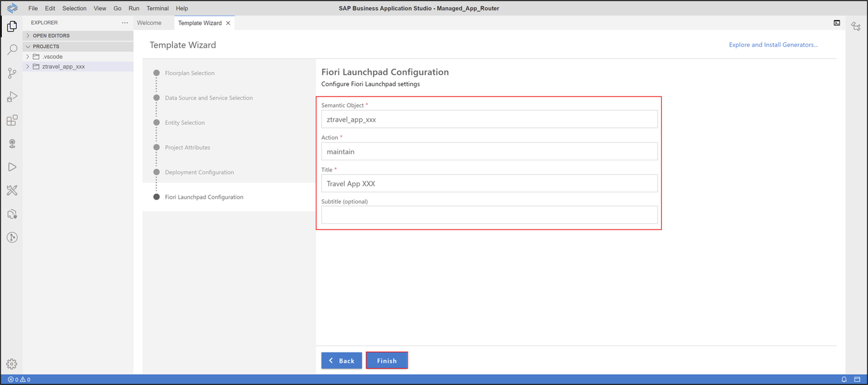This screenshot has height=385, width=868.
Task: Click the Action input field
Action: click(489, 151)
